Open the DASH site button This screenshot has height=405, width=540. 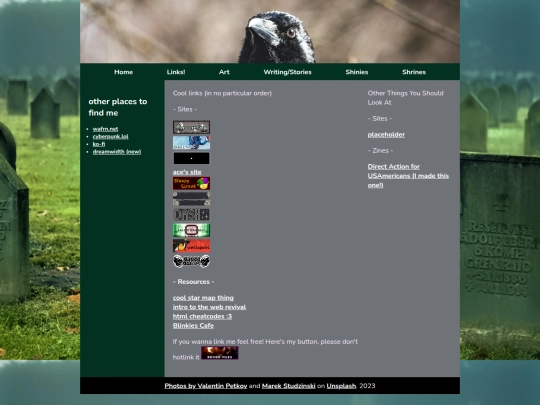pyautogui.click(x=191, y=215)
